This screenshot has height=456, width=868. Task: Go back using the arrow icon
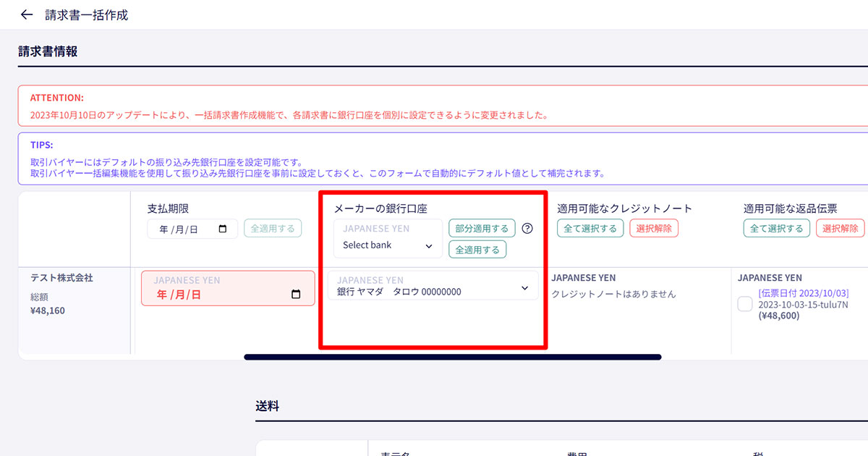coord(27,14)
